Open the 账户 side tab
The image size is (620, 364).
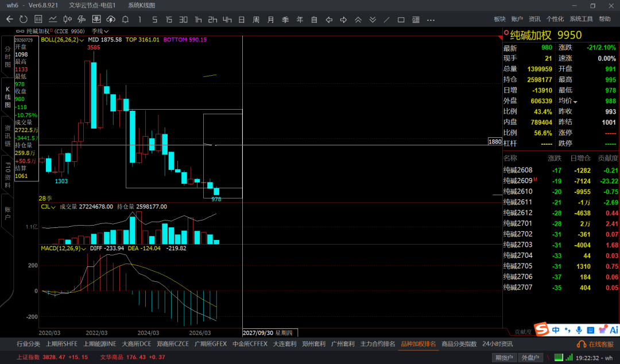(x=7, y=213)
